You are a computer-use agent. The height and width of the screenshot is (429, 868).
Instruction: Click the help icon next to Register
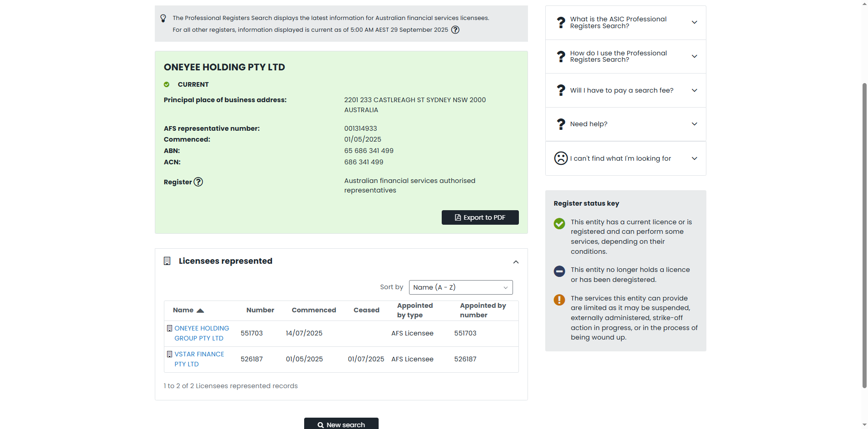click(x=198, y=182)
